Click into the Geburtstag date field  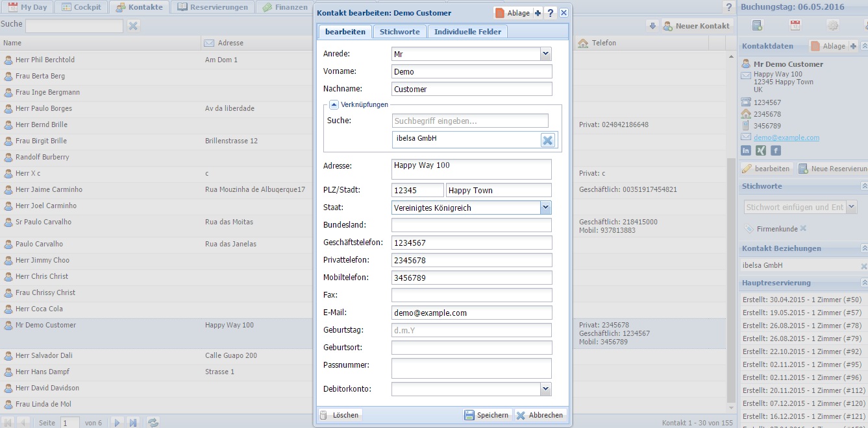tap(471, 330)
